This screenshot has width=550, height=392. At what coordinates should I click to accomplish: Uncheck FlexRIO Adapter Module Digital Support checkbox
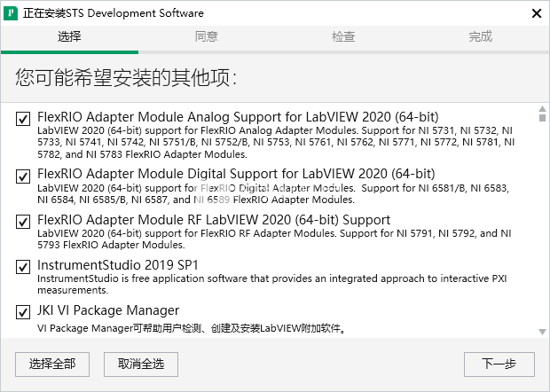pos(23,176)
